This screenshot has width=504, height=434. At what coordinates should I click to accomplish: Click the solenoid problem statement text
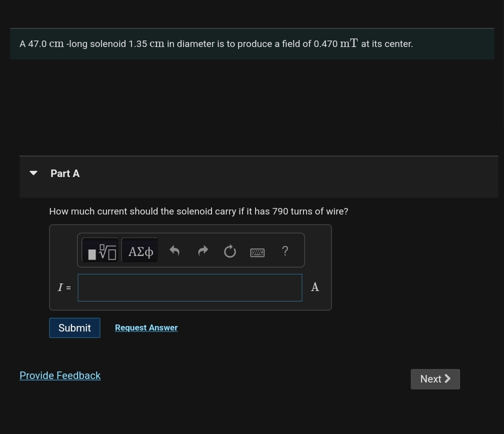coord(216,43)
